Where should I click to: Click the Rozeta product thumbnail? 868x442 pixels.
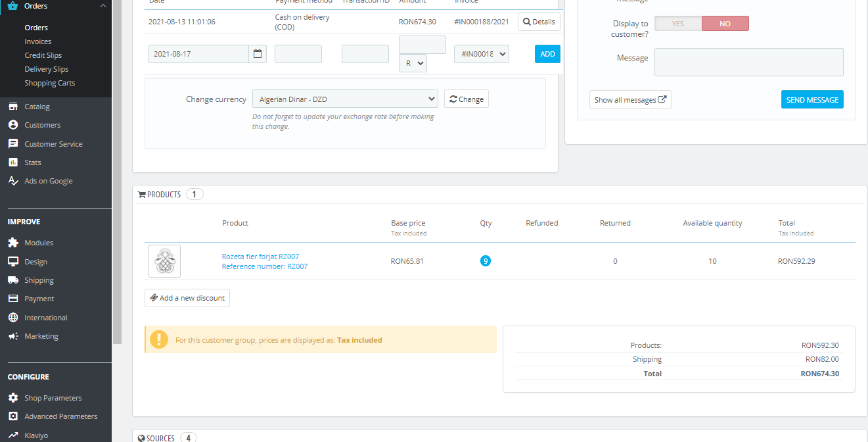click(x=164, y=261)
